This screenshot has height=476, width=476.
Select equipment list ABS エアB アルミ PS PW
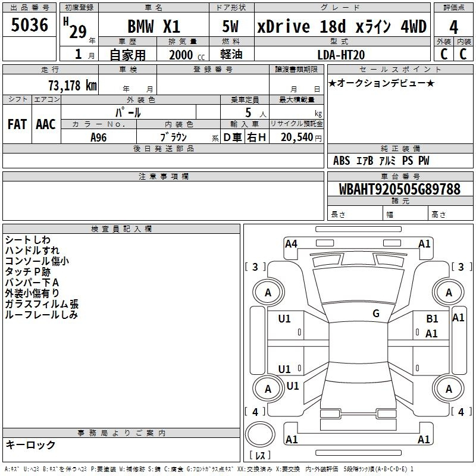(x=381, y=161)
